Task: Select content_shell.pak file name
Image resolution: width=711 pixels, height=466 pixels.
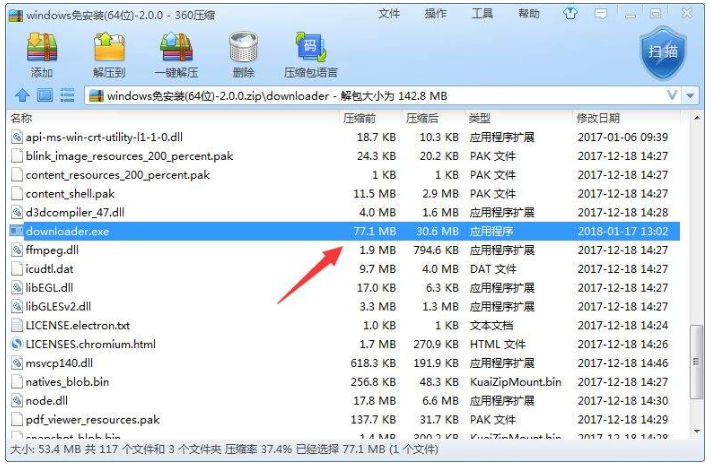Action: 70,194
